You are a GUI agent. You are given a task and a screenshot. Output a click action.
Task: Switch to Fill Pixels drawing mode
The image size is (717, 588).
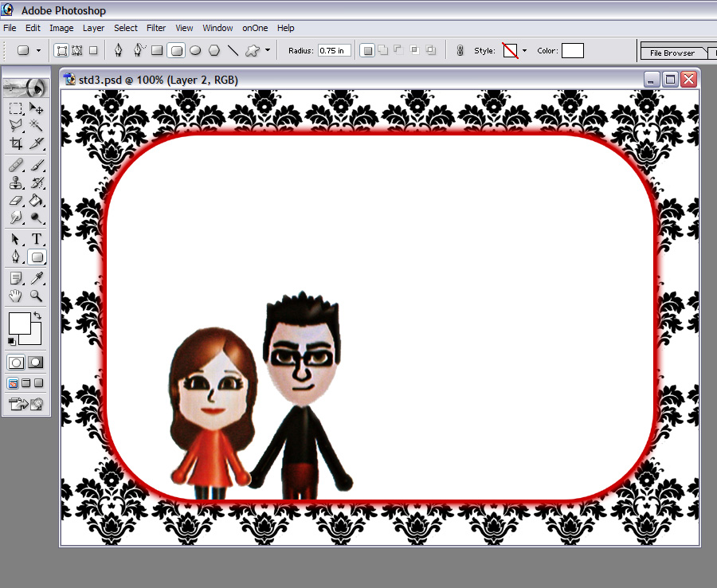coord(93,50)
